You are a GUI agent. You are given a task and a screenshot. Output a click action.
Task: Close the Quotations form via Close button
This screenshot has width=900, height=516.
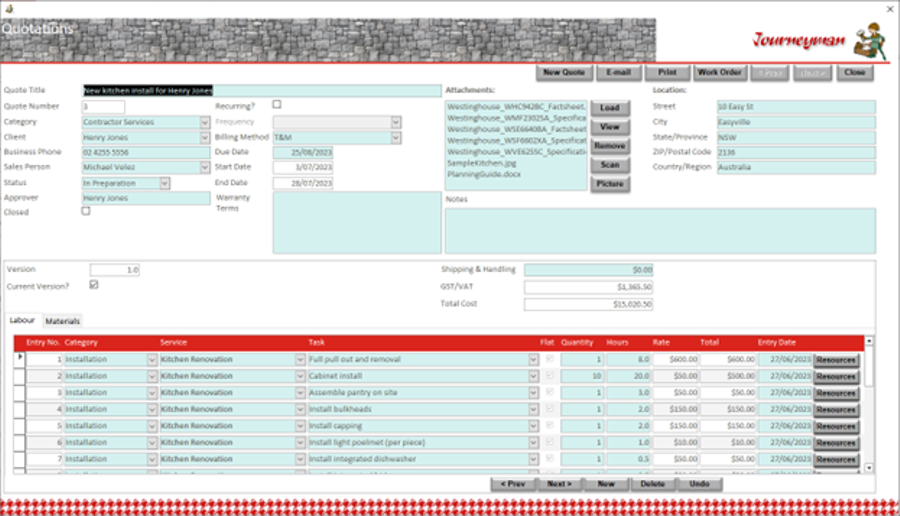tap(855, 72)
